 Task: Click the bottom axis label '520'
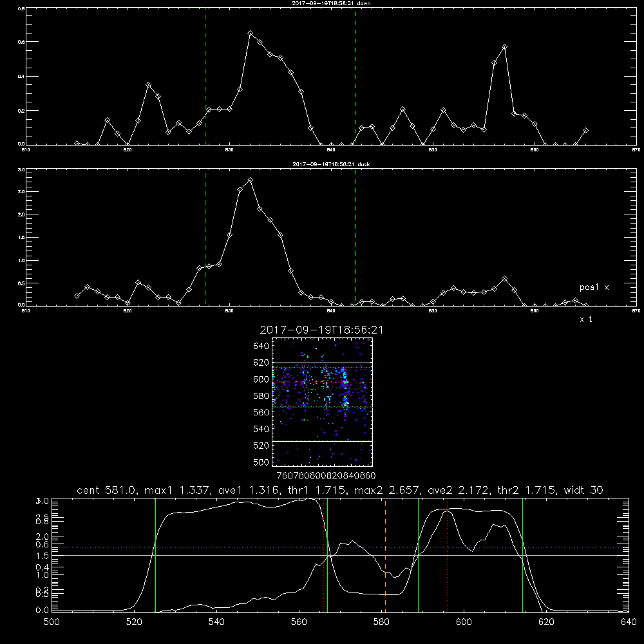(134, 622)
